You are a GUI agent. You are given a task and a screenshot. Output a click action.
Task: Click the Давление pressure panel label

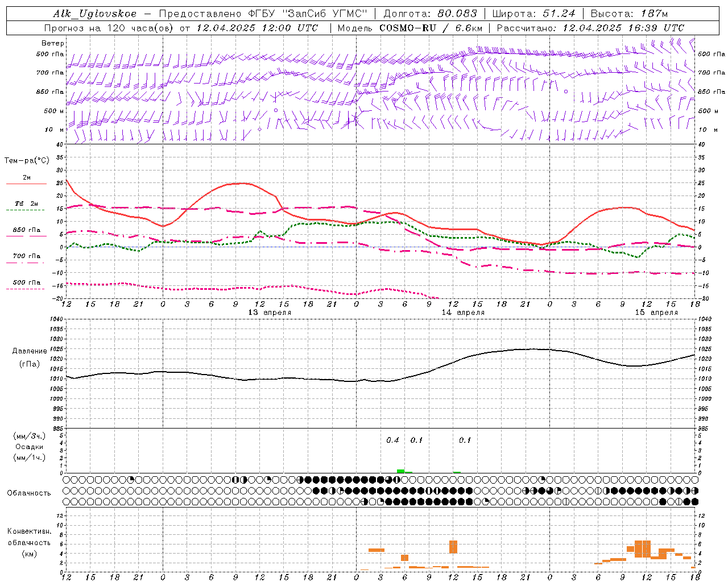30,351
